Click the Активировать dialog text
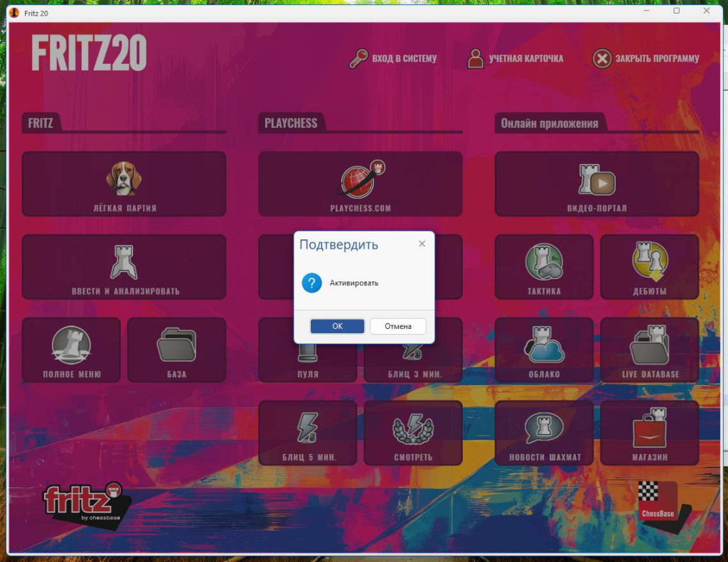Image resolution: width=728 pixels, height=562 pixels. 354,283
